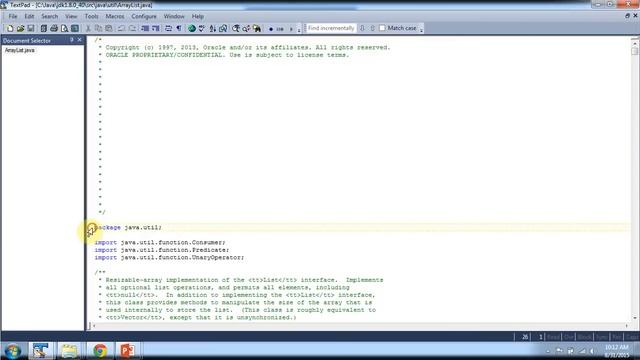Select ArrayList.java in Document Selector
This screenshot has width=640, height=360.
point(20,50)
